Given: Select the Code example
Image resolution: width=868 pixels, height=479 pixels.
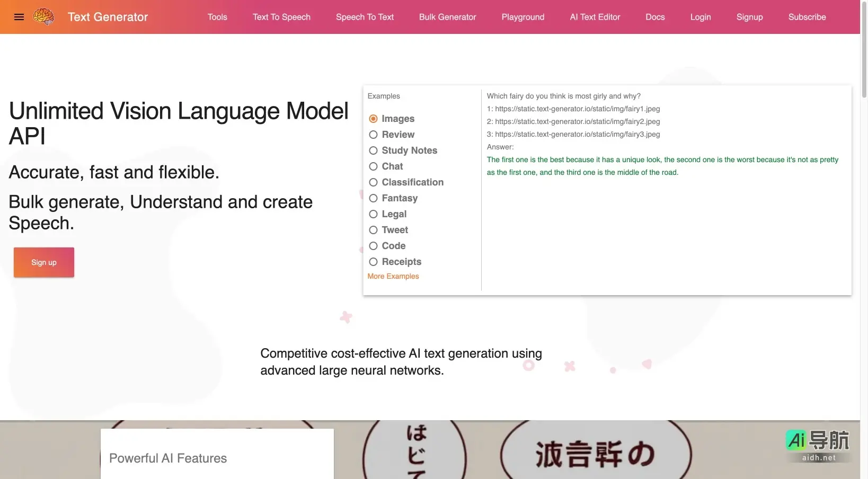Looking at the screenshot, I should click(374, 245).
